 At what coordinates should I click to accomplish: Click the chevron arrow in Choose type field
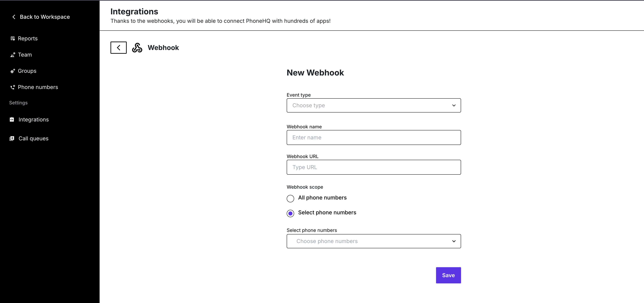click(454, 105)
